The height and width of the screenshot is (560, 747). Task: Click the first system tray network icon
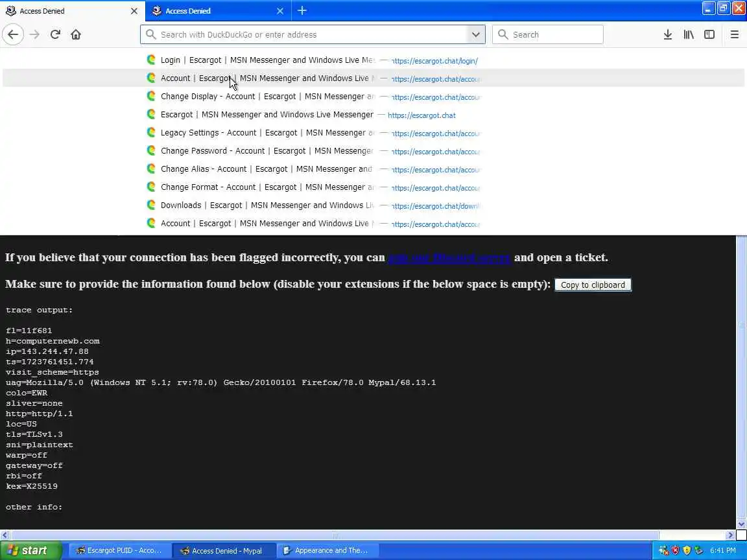pyautogui.click(x=663, y=550)
